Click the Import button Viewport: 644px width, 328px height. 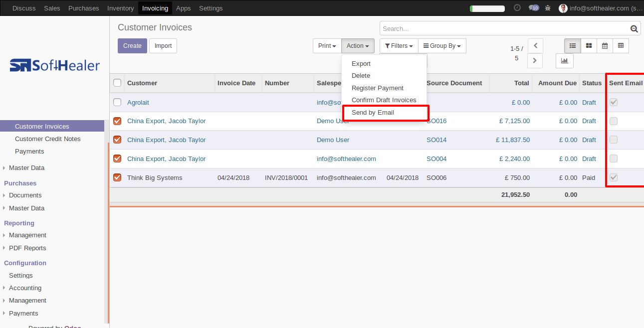coord(163,46)
